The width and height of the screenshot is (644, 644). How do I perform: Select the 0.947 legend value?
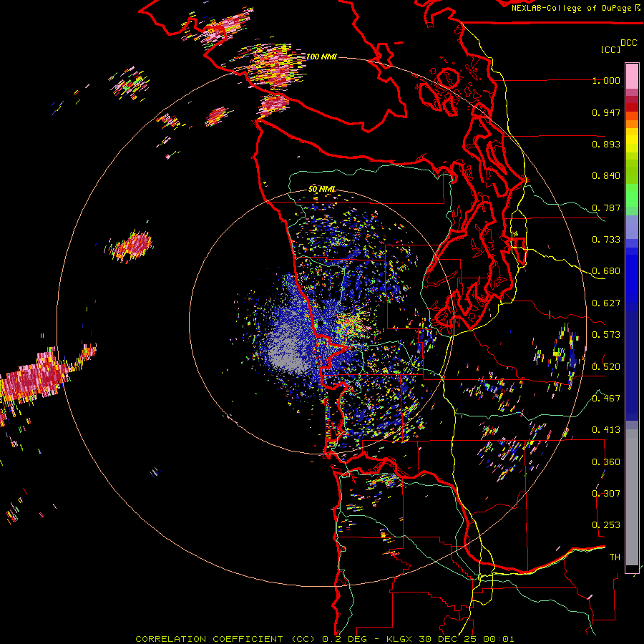pyautogui.click(x=606, y=112)
